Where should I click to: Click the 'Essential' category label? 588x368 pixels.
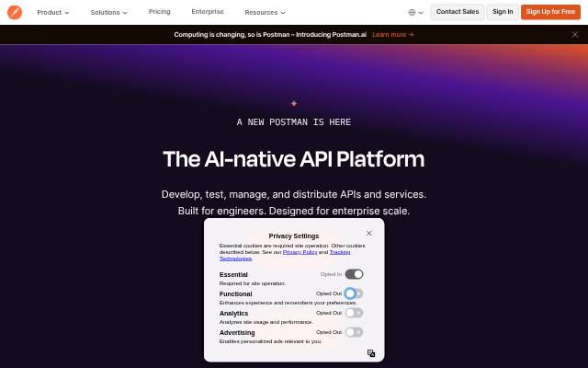click(233, 274)
